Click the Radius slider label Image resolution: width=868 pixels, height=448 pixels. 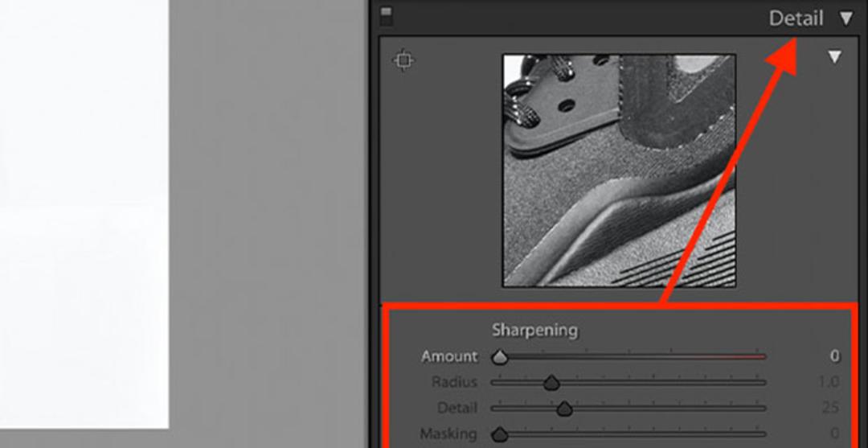point(454,382)
